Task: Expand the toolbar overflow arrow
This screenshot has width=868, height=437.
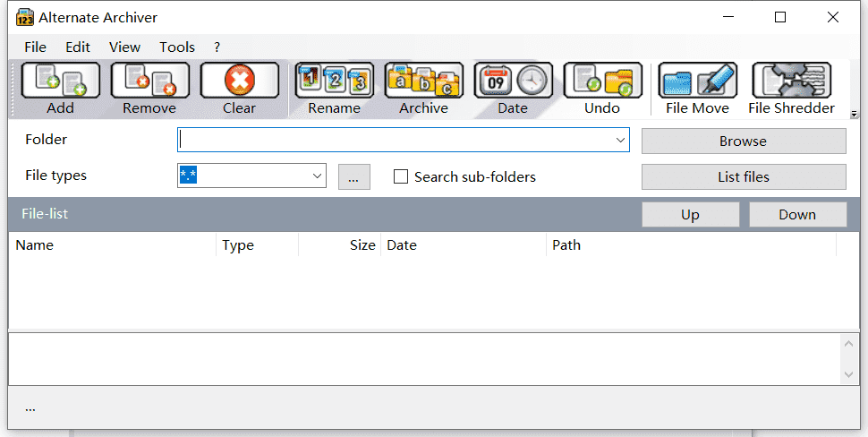Action: pos(855,114)
